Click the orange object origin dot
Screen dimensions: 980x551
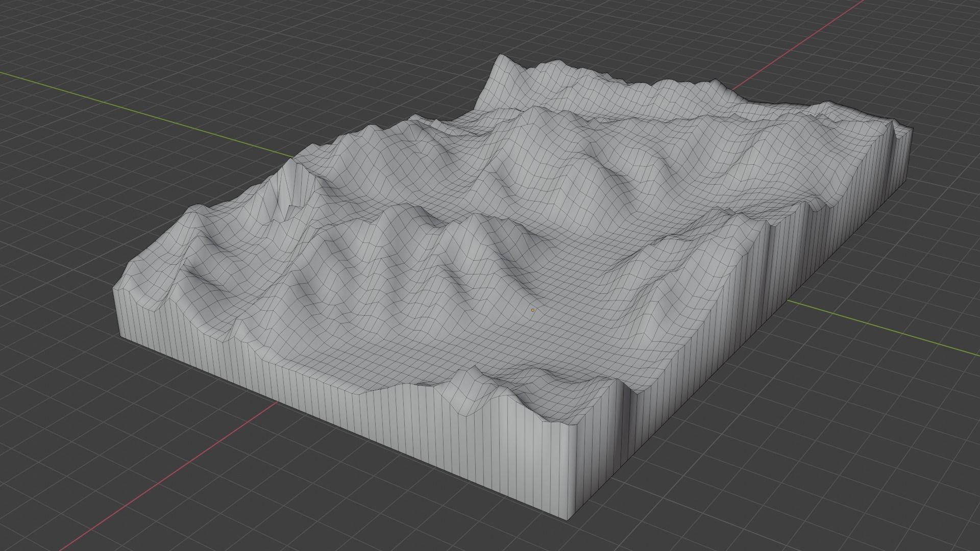533,310
